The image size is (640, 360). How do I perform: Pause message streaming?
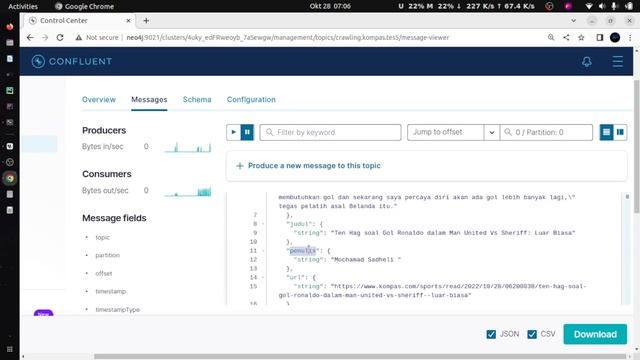[247, 132]
